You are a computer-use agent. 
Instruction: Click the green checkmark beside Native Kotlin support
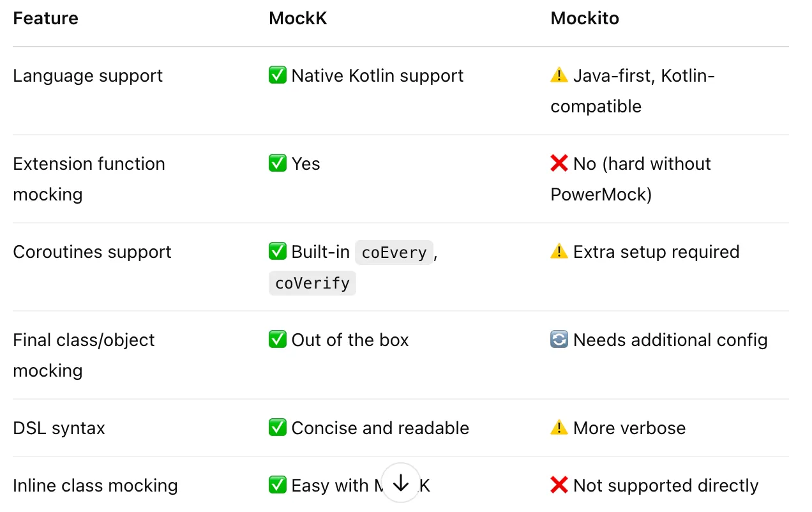point(278,75)
